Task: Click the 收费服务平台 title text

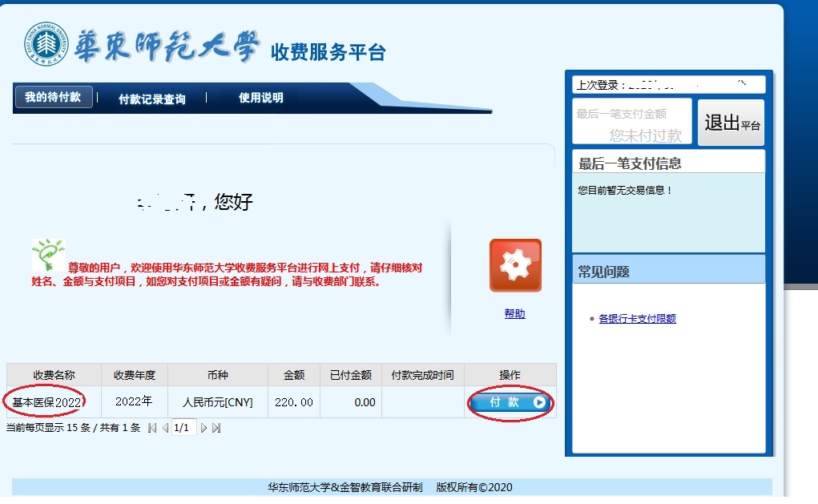Action: 328,52
